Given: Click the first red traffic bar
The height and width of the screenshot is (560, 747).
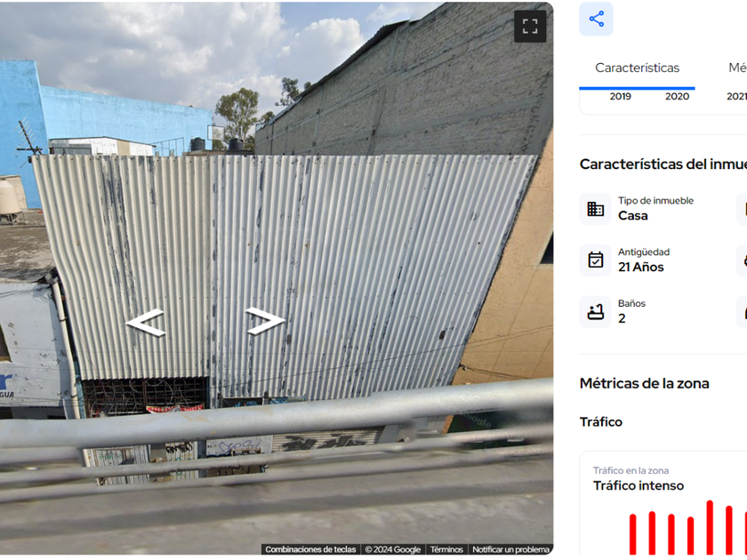Looking at the screenshot, I should (x=632, y=534).
